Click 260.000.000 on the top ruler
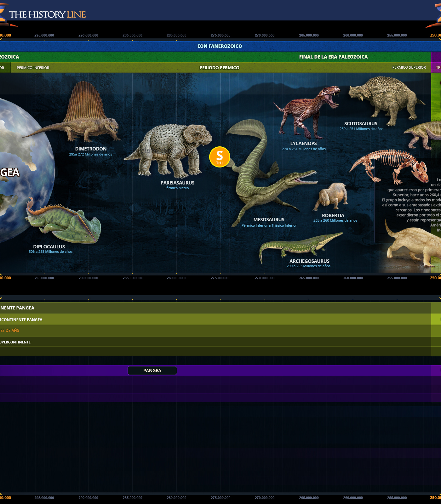 (x=353, y=35)
